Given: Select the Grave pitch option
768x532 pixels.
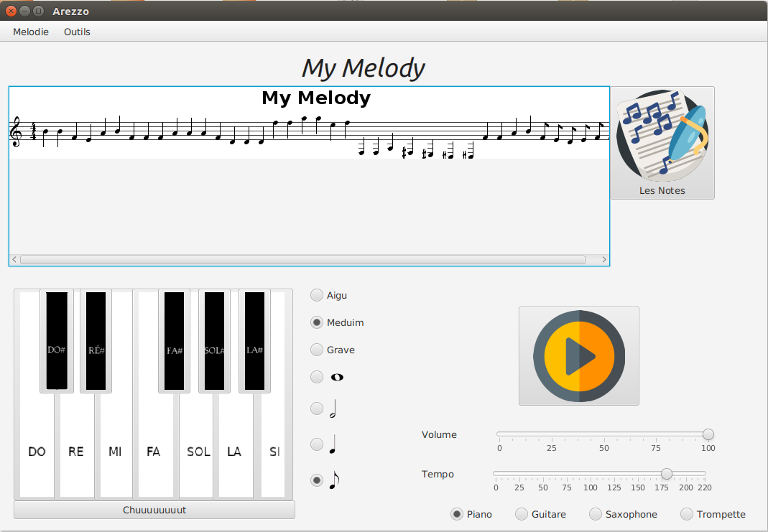Looking at the screenshot, I should (x=316, y=350).
